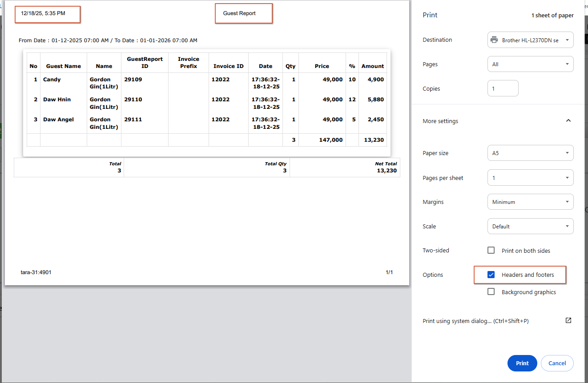Click the Net Total summary cell
The width and height of the screenshot is (588, 383).
click(x=345, y=168)
